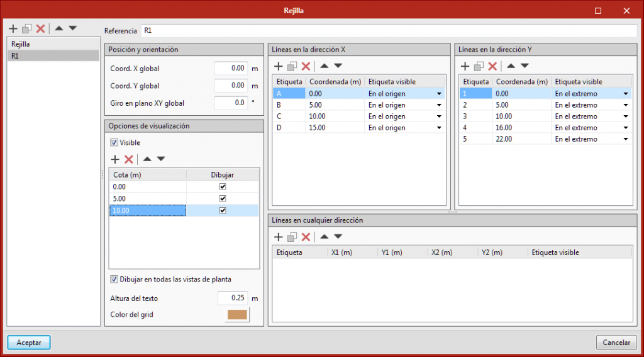Open Etiqueta visible dropdown for line 4
This screenshot has width=644, height=357.
[x=626, y=128]
